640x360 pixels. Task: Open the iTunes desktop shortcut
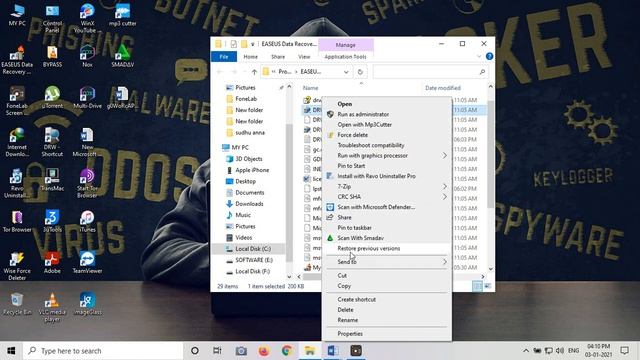tap(87, 221)
